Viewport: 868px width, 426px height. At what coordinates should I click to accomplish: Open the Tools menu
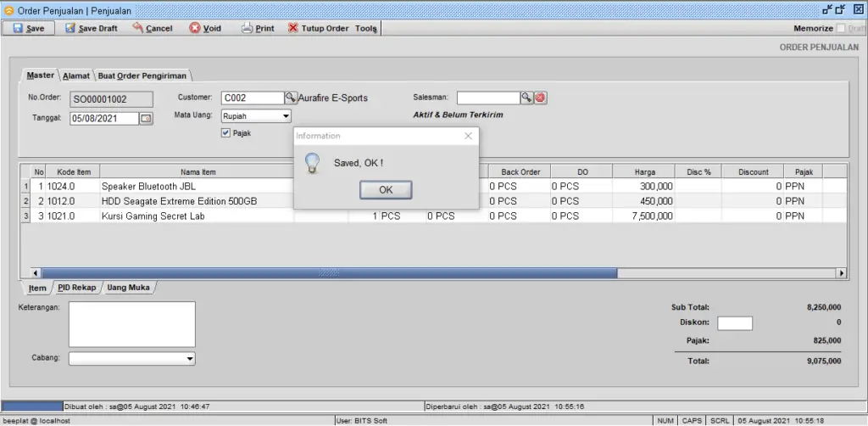366,28
